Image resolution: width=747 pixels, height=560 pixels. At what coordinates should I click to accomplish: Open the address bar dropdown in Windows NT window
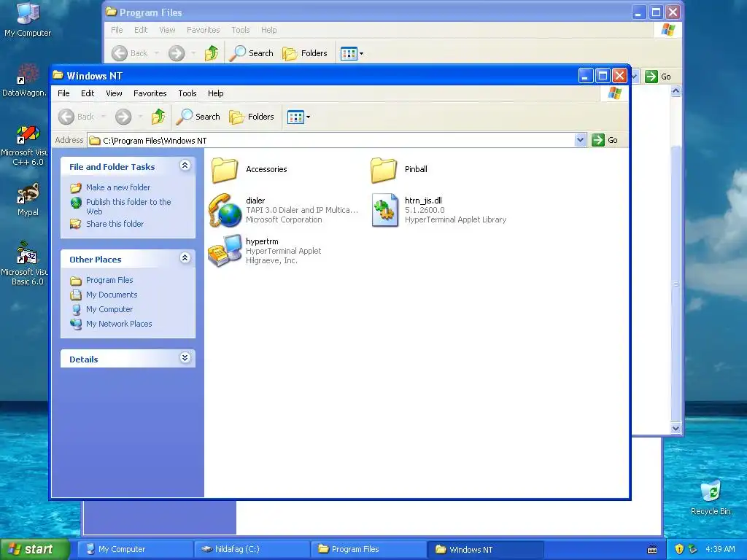click(580, 140)
